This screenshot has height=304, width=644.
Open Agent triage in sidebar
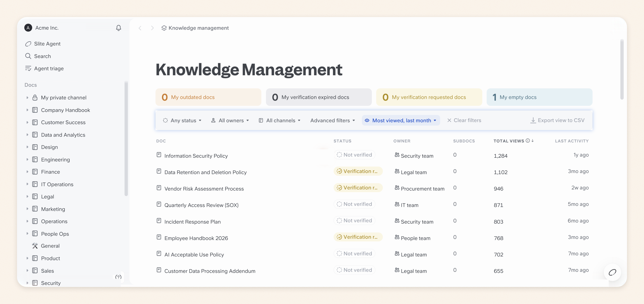point(44,68)
